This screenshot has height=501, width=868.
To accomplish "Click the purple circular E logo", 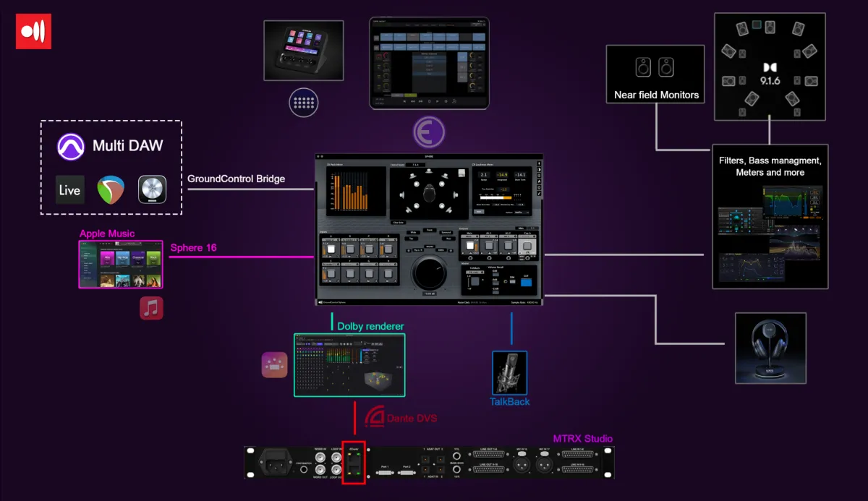I will 429,132.
